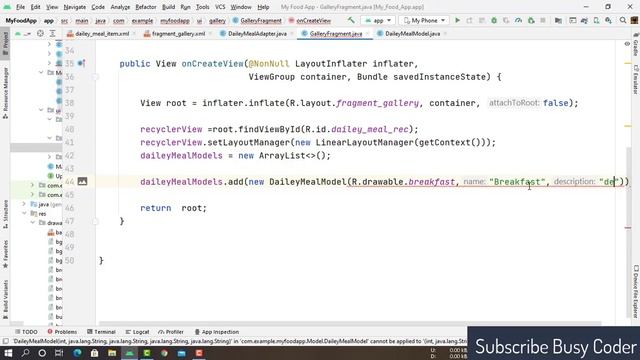The height and width of the screenshot is (360, 640).
Task: Open the Profile app gauge icon
Action: pos(518,20)
